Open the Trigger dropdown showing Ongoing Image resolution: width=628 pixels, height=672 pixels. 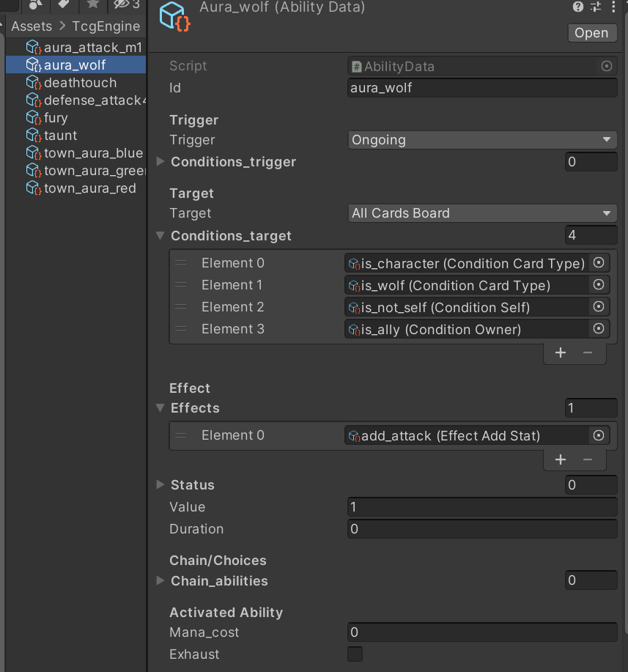(482, 140)
